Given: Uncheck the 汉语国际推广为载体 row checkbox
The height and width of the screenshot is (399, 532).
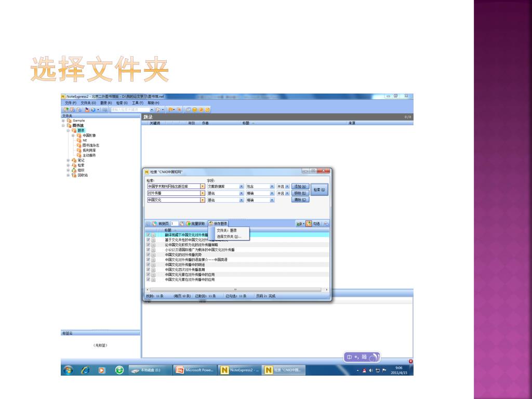Looking at the screenshot, I should [x=148, y=250].
